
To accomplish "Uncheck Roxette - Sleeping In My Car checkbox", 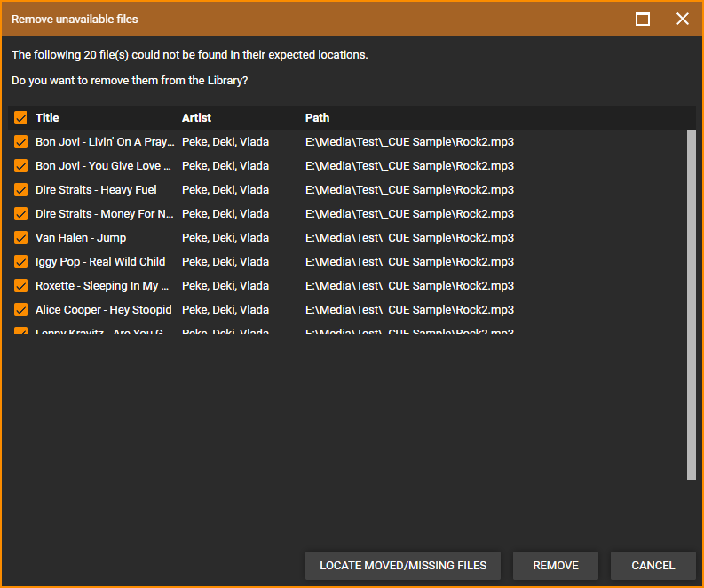I will click(x=20, y=286).
